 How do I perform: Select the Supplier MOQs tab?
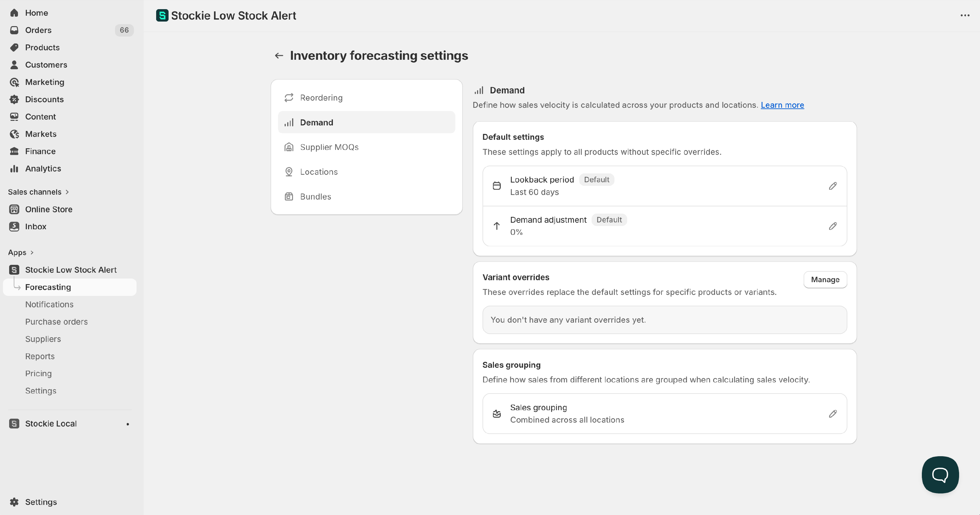click(x=329, y=147)
